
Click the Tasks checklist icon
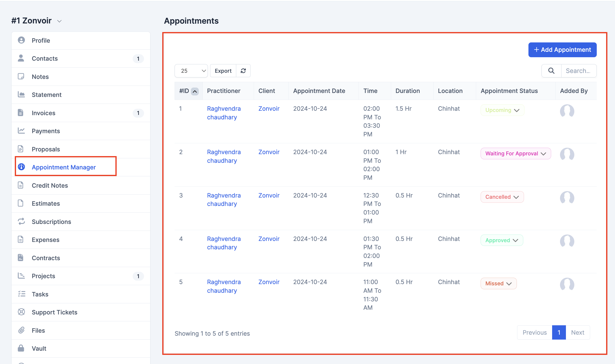(x=21, y=294)
